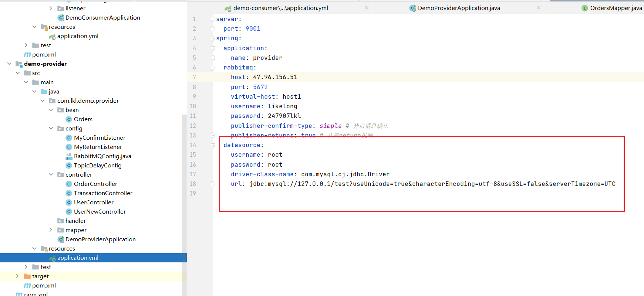Screen dimensions: 644x296
Task: Select UserNewController in the tree
Action: [100, 212]
